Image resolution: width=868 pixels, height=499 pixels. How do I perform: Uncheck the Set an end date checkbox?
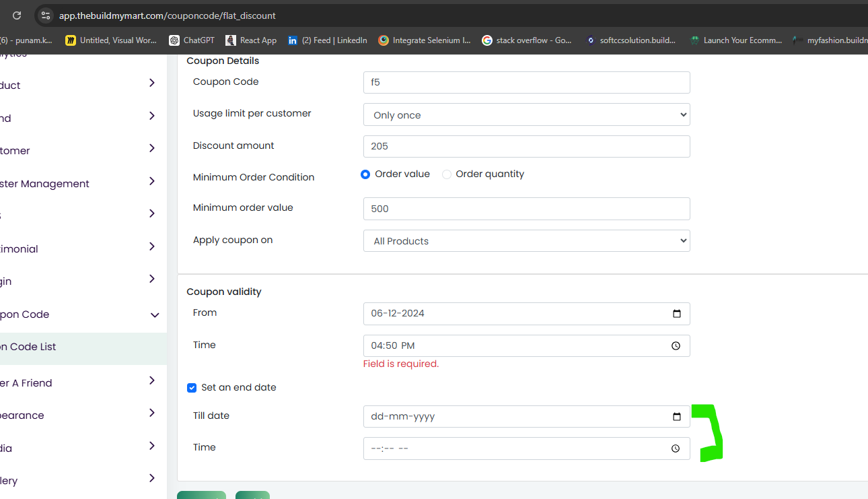(x=192, y=388)
